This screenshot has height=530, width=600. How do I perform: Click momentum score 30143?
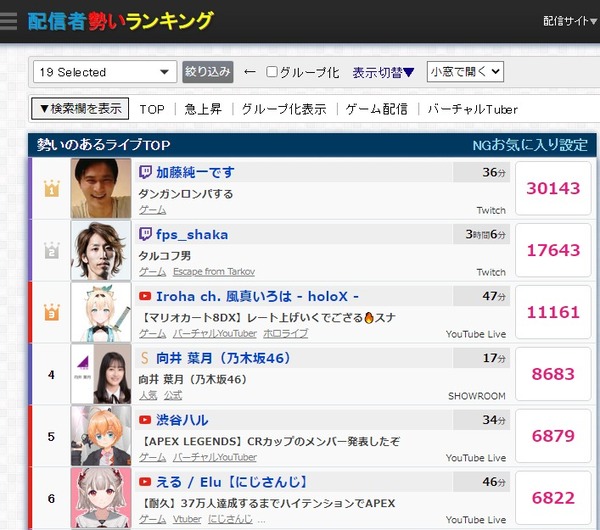[553, 188]
